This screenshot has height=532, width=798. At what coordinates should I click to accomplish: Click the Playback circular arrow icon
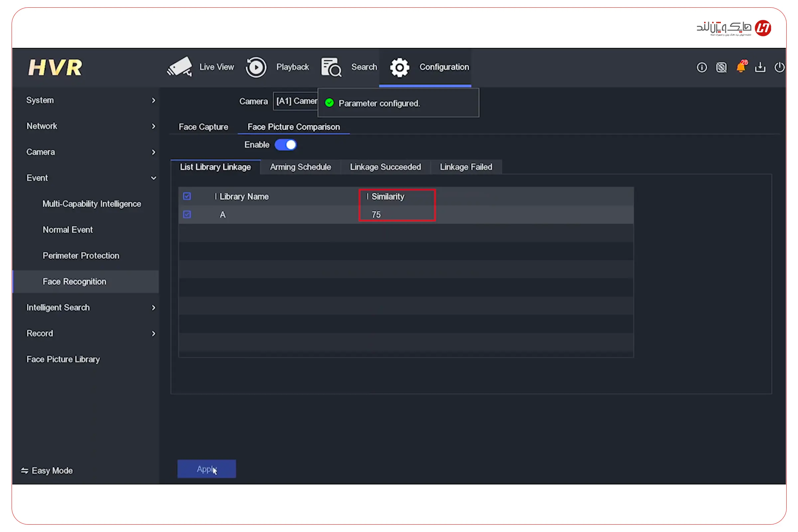pos(256,67)
